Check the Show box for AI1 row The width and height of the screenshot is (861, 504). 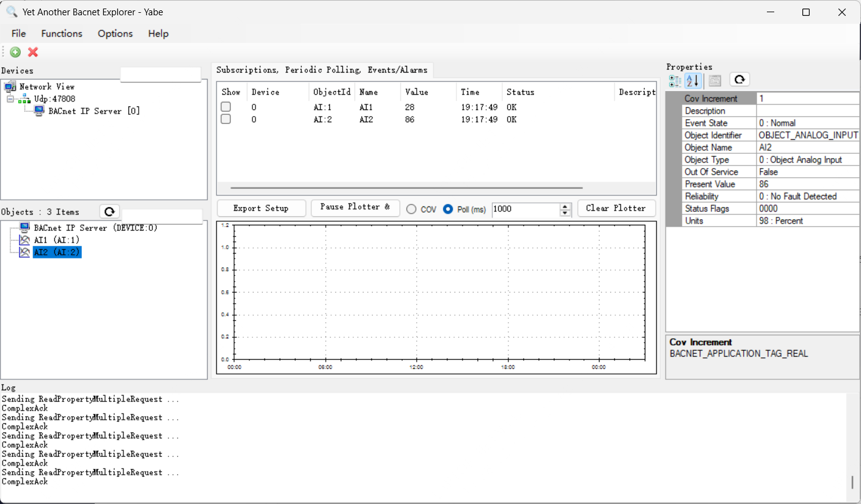(226, 107)
